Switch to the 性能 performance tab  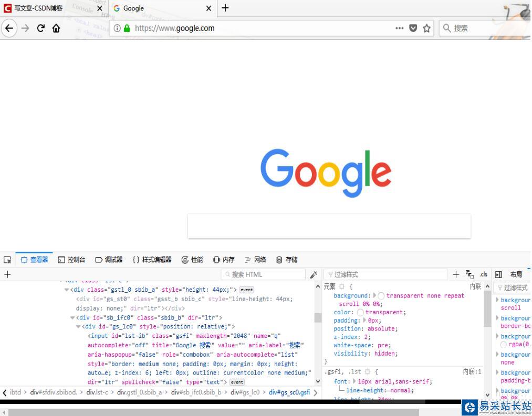coord(192,260)
